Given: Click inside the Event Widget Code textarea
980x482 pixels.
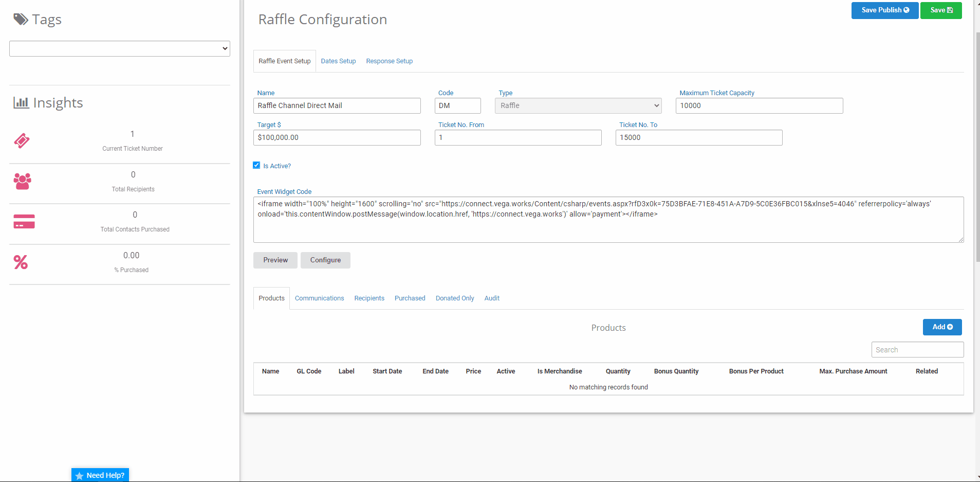Looking at the screenshot, I should pyautogui.click(x=608, y=220).
